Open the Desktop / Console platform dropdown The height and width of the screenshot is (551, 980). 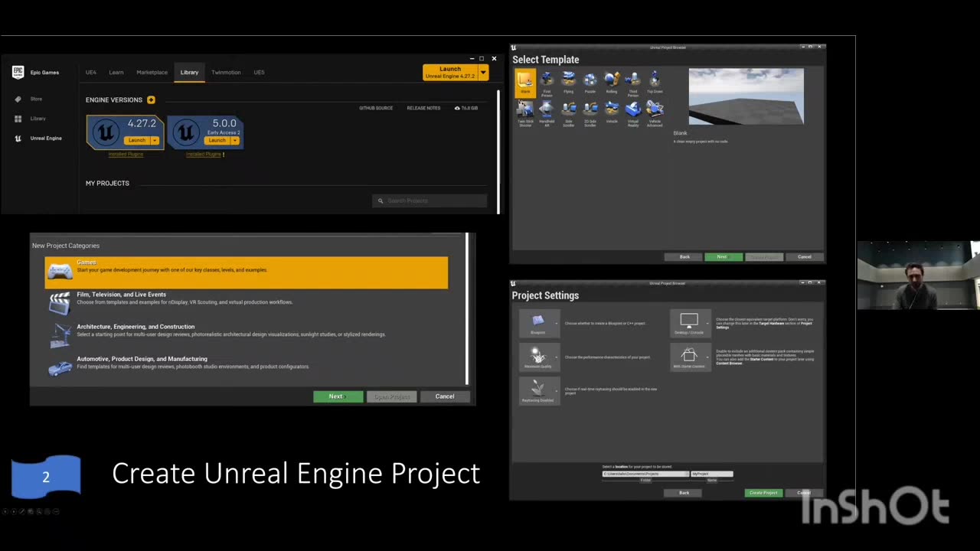pyautogui.click(x=691, y=323)
